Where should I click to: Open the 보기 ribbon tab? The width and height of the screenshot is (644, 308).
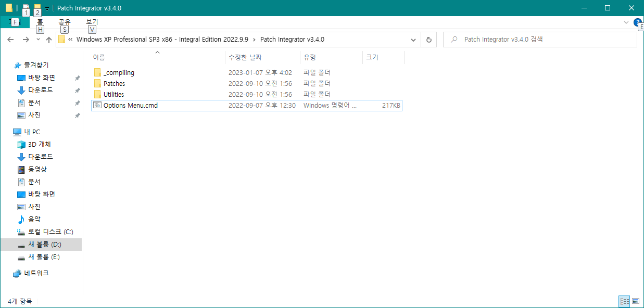[x=92, y=22]
